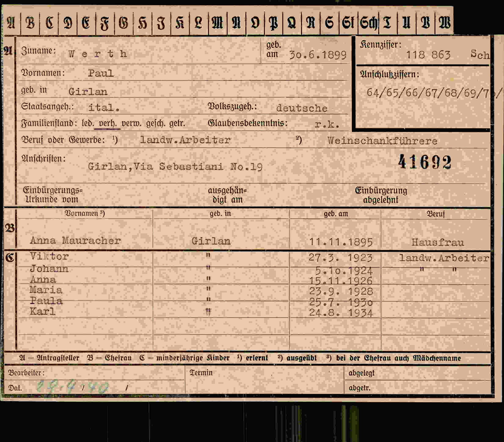Click the underlined marital status 'verh.'
The width and height of the screenshot is (504, 442).
pyautogui.click(x=107, y=123)
